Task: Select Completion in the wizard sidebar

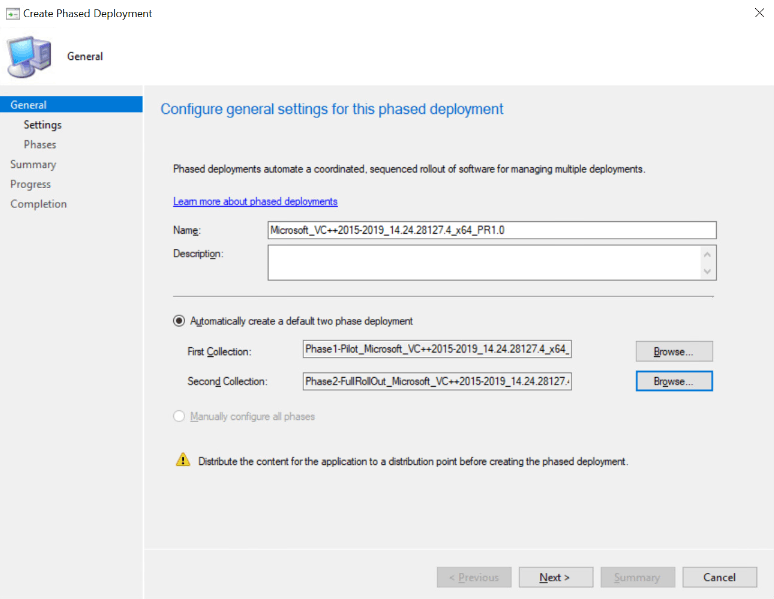Action: (x=38, y=204)
